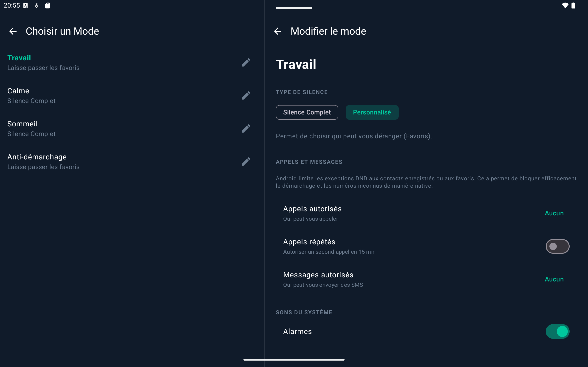Click the back arrow on Modifier le mode
This screenshot has width=588, height=367.
278,31
